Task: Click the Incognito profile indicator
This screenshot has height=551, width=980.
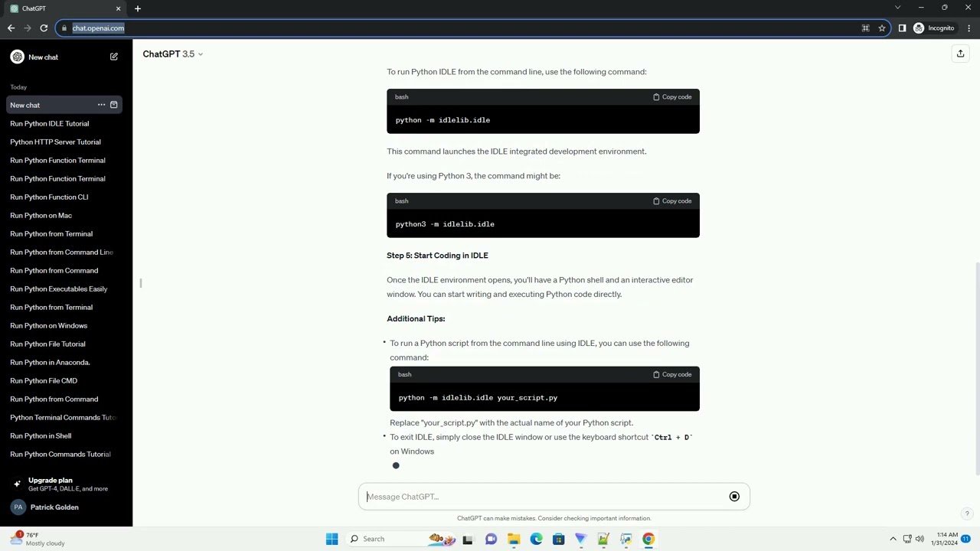Action: click(933, 28)
